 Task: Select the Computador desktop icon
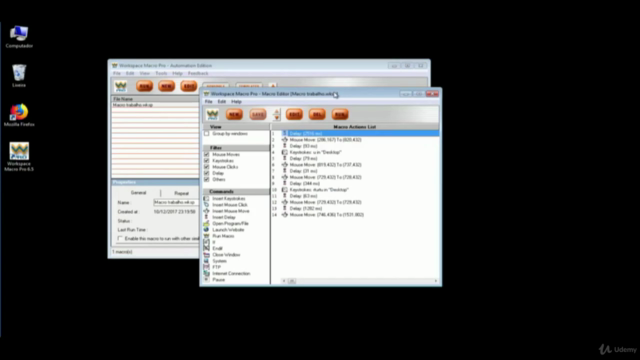19,37
